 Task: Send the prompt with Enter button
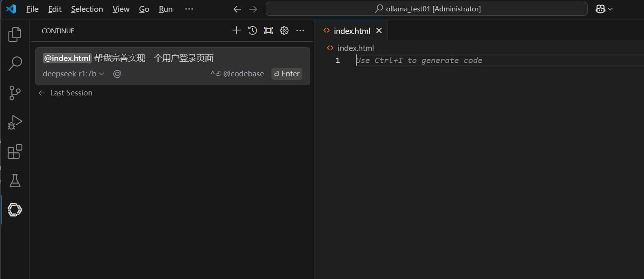point(286,74)
